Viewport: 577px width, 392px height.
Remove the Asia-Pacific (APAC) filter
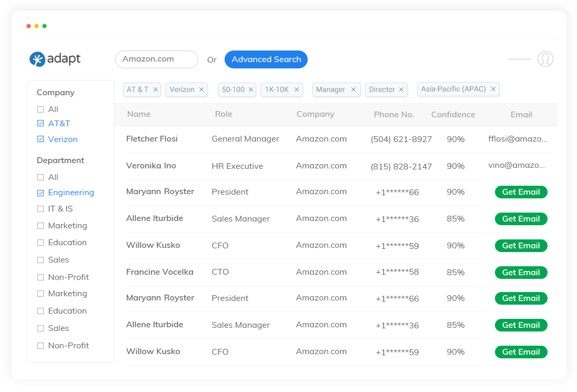coord(493,89)
